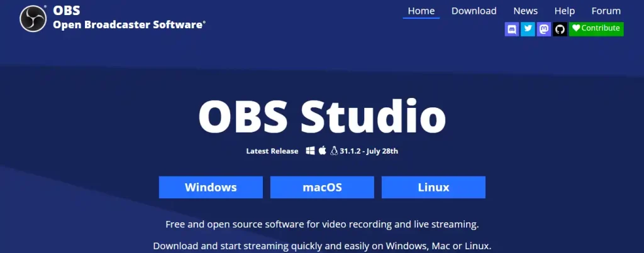The width and height of the screenshot is (644, 253).
Task: Open the News nav item
Action: [x=525, y=11]
